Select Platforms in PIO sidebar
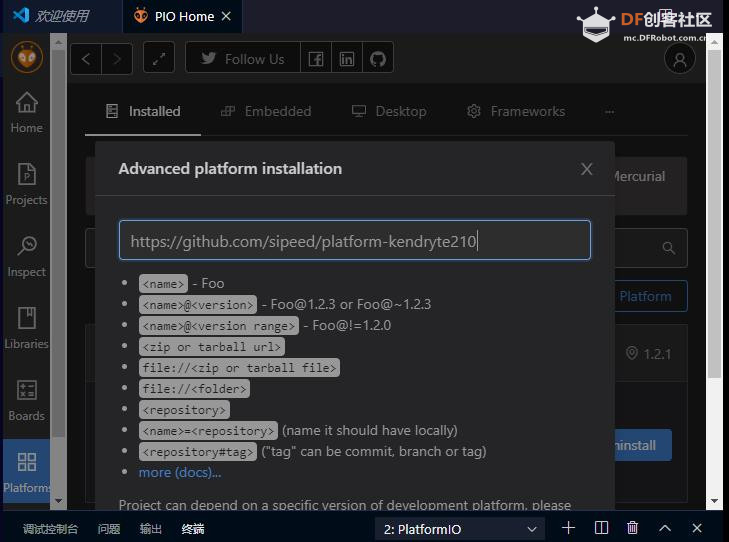The height and width of the screenshot is (542, 729). [27, 472]
